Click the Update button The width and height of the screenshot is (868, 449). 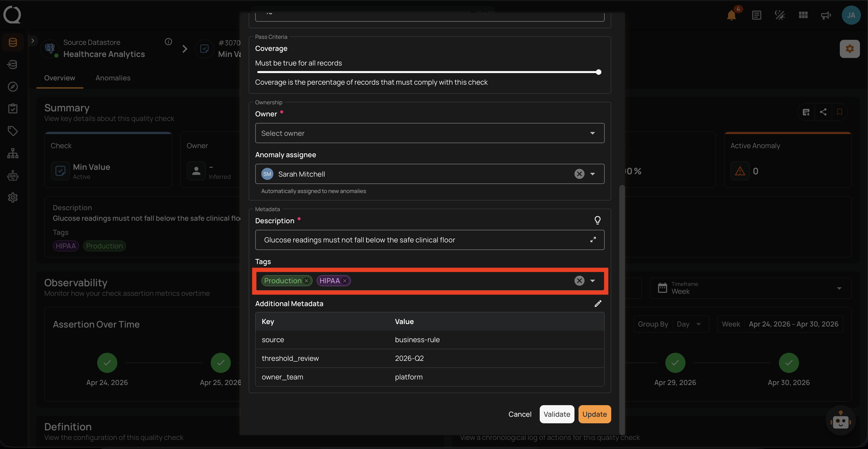(x=594, y=414)
